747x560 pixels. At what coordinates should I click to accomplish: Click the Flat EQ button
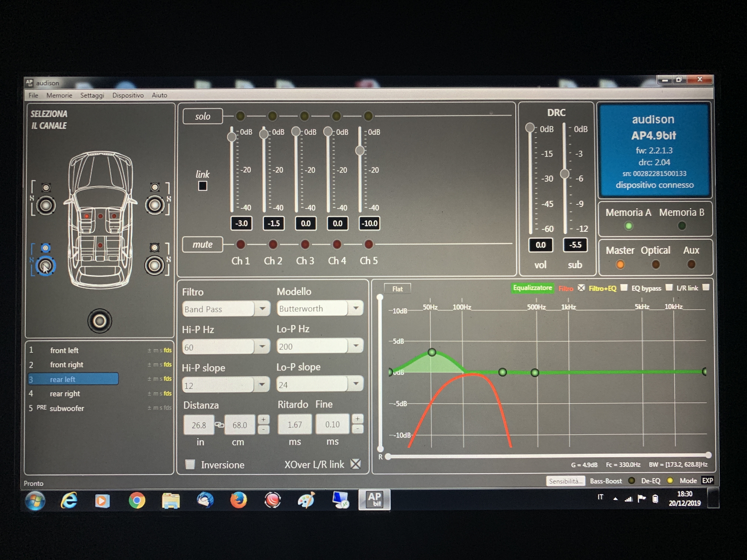tap(397, 289)
